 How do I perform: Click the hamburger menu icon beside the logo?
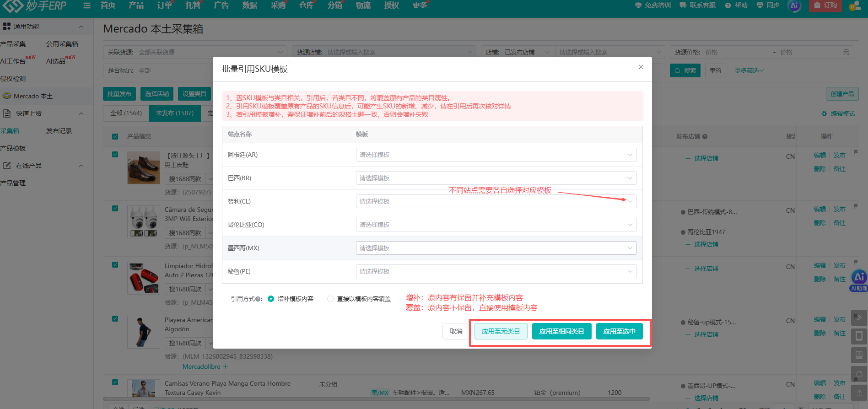87,5
